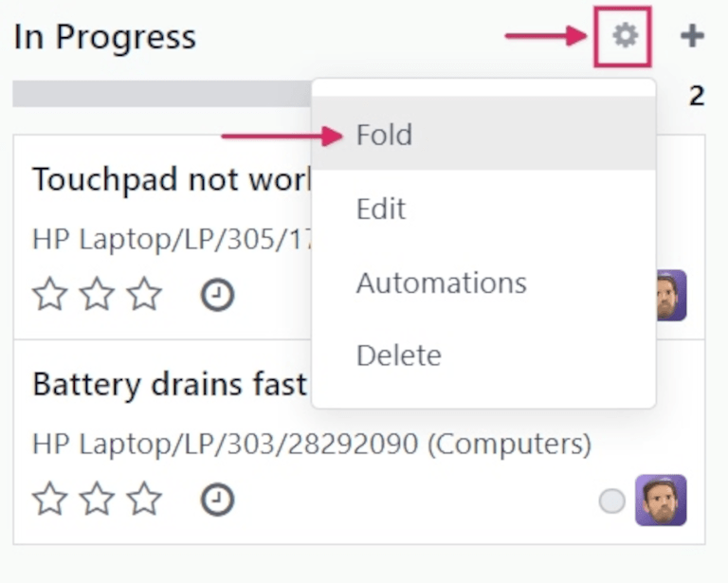This screenshot has width=728, height=583.
Task: Set first priority star on Battery ticket
Action: click(x=50, y=500)
